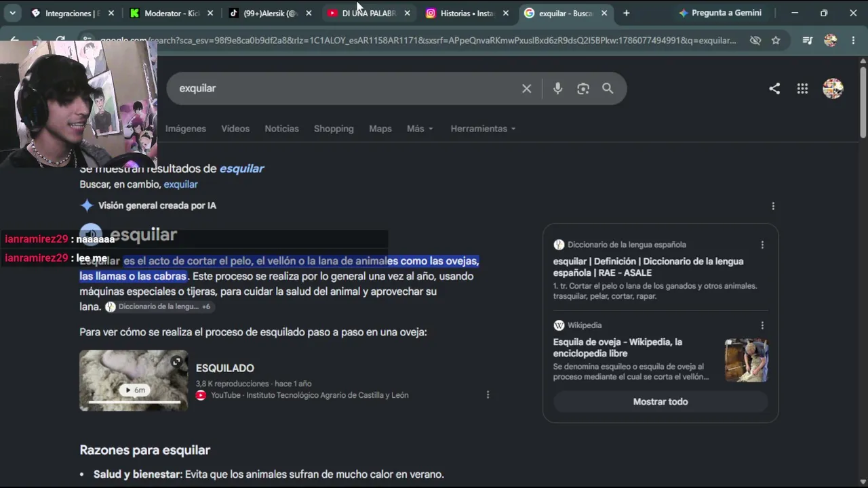Open the Chrome profile avatar in the toolbar
Viewport: 868px width, 488px height.
(831, 41)
